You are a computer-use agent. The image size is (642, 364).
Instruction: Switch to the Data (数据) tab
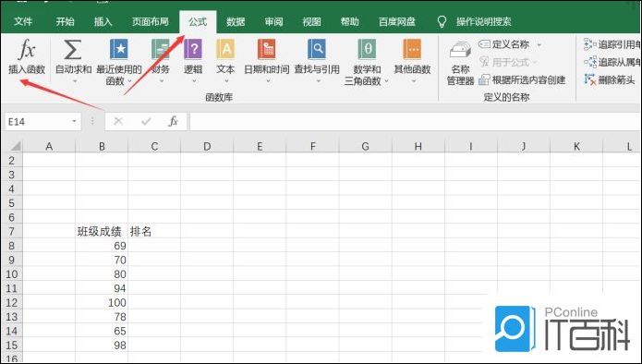(236, 21)
